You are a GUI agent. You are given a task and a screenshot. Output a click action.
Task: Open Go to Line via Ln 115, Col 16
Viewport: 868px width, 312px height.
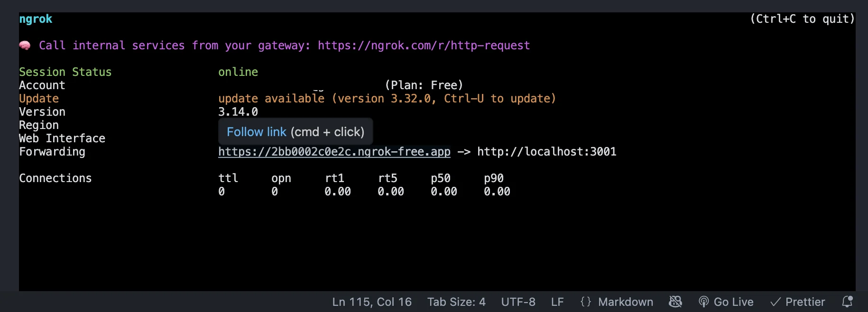(x=372, y=302)
